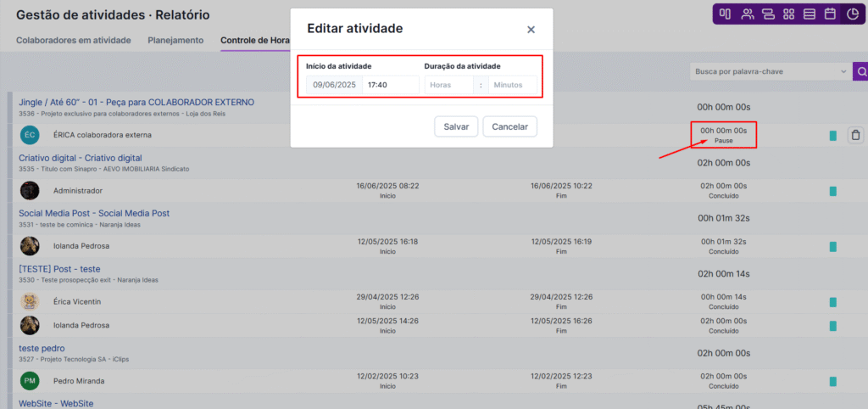868x409 pixels.
Task: Open the Jingle / Até 60" activity link
Action: pyautogui.click(x=136, y=103)
